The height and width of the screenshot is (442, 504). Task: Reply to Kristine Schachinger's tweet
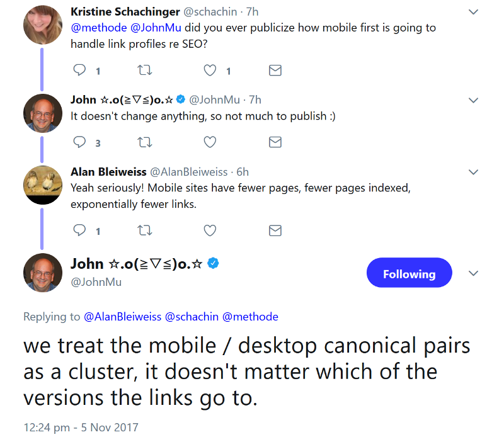point(79,71)
